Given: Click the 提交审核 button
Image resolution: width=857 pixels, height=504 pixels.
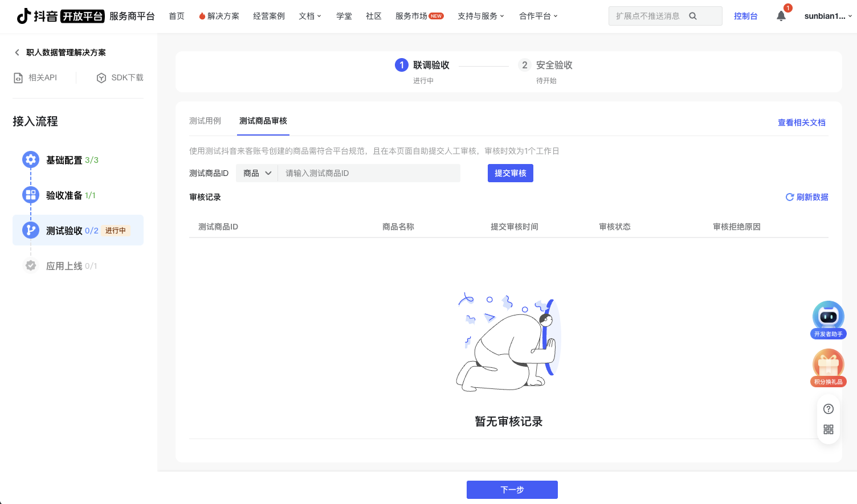Looking at the screenshot, I should pos(510,173).
